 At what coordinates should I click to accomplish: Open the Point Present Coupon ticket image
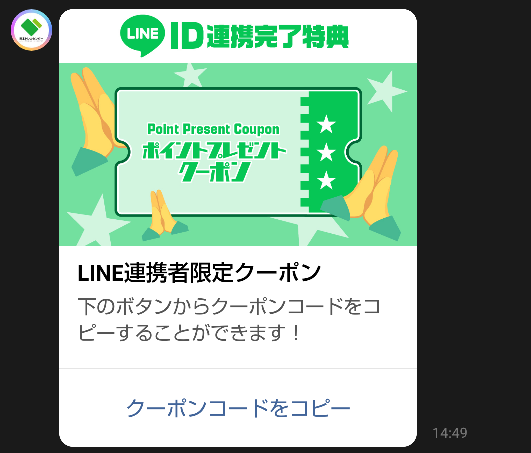[238, 154]
